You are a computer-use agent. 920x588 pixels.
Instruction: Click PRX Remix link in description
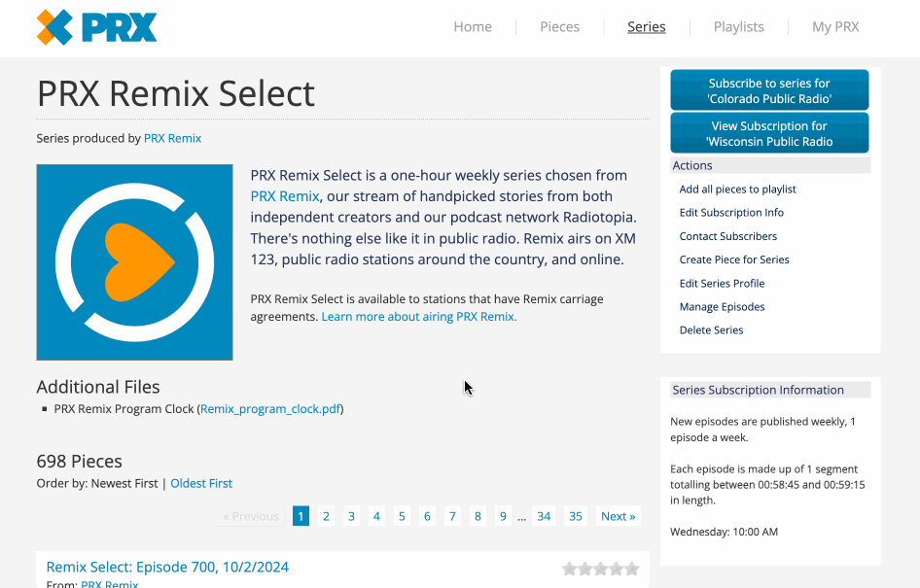(285, 196)
